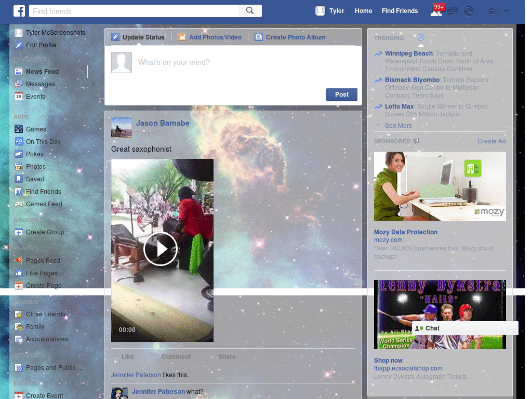Click the Find friends search field
The width and height of the screenshot is (532, 399).
pos(134,11)
